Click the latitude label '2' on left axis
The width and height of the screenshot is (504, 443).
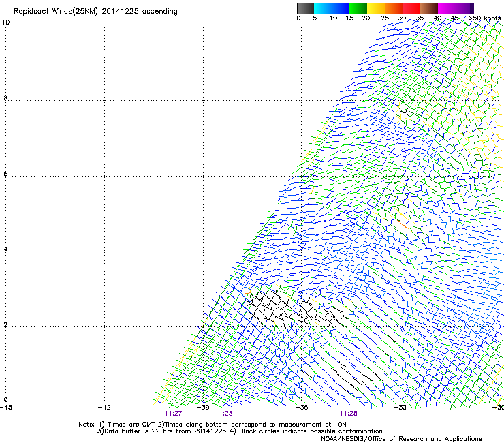coord(5,325)
